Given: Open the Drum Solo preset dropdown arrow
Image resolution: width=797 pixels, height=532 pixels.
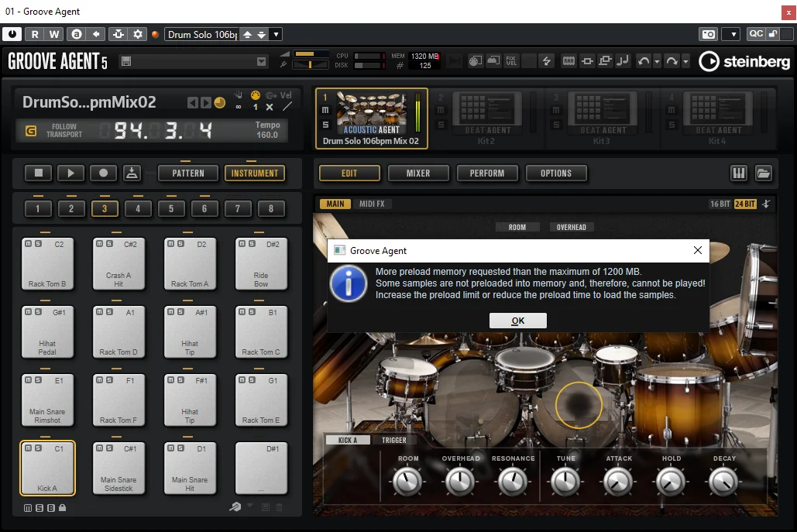Looking at the screenshot, I should click(x=276, y=34).
